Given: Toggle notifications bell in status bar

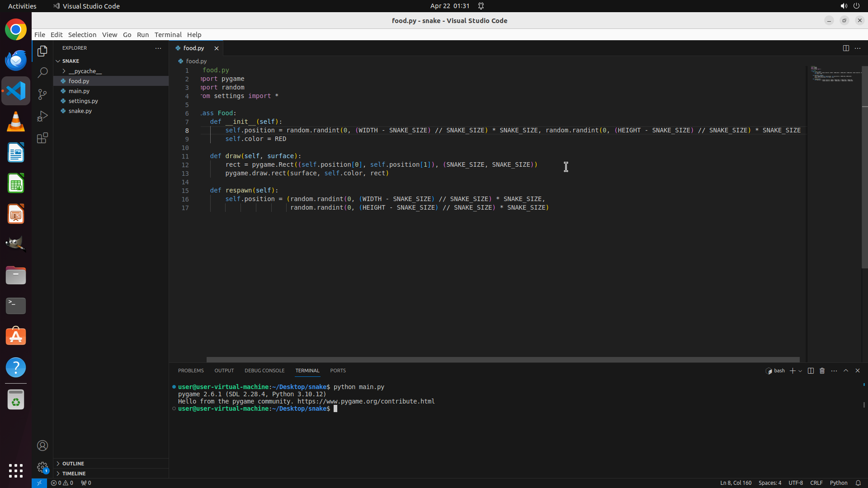Looking at the screenshot, I should pos(858,483).
